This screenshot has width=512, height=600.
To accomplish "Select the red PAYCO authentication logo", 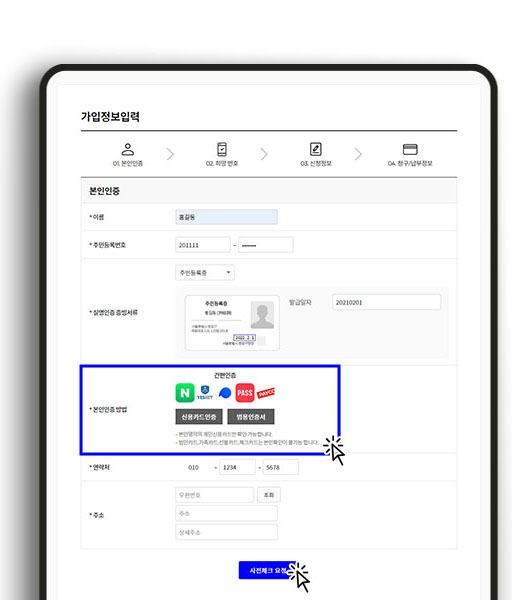I will click(x=266, y=393).
